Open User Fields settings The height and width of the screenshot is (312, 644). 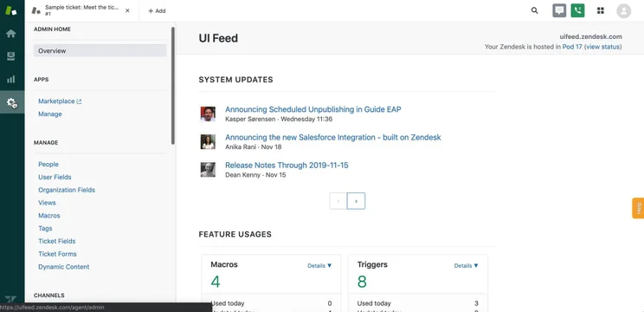pyautogui.click(x=55, y=177)
